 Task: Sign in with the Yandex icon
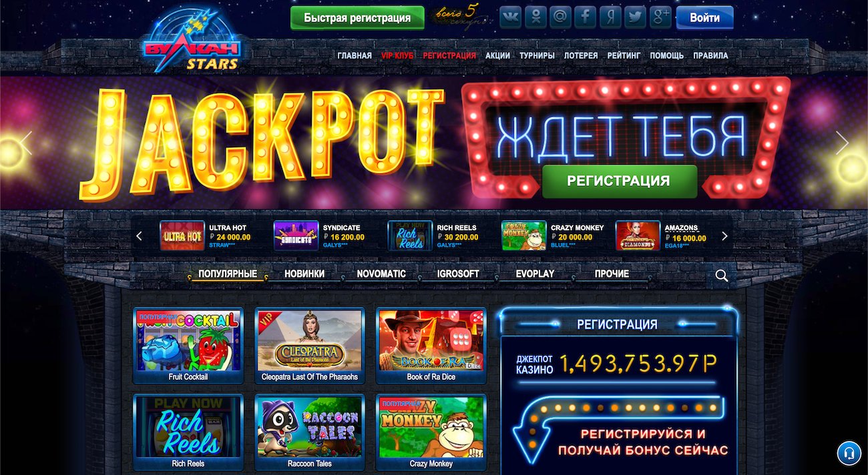[610, 17]
